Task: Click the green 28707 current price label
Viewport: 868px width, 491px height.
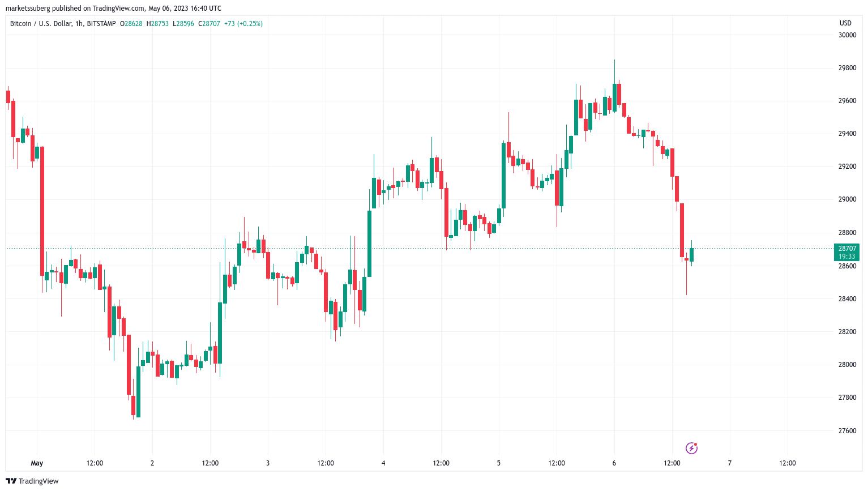Action: click(x=847, y=249)
